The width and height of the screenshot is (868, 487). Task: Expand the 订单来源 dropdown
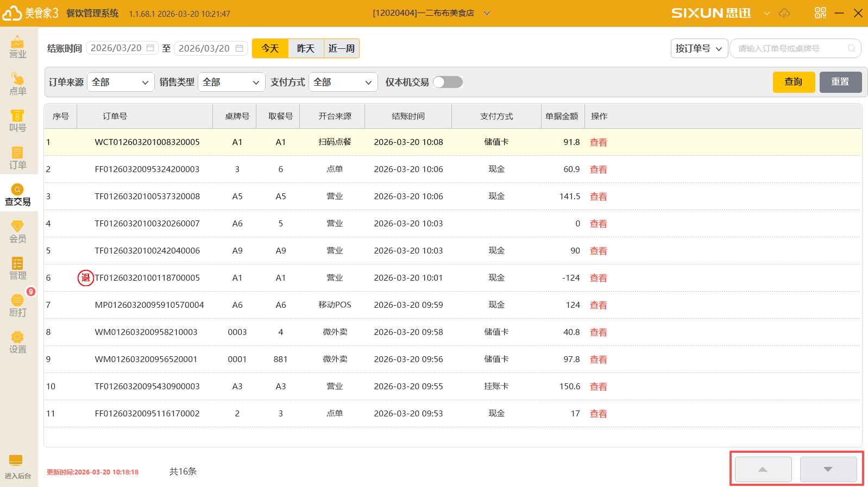[x=121, y=82]
